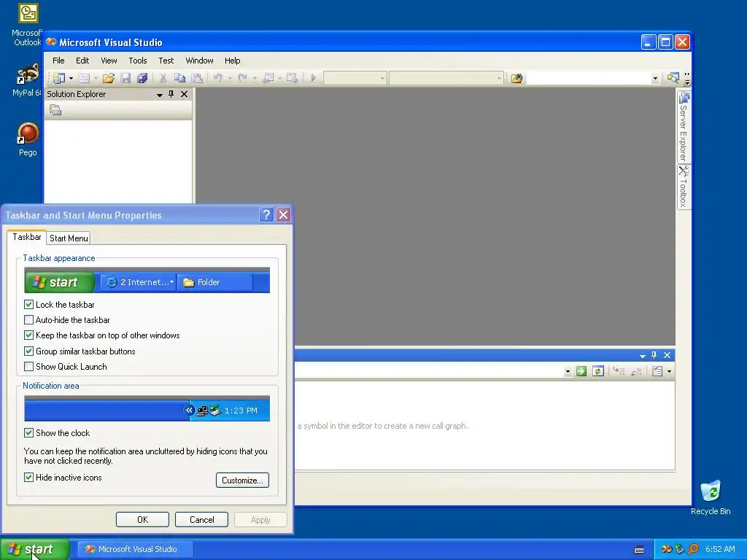Click the Undo arrow icon
The image size is (747, 560).
click(x=217, y=77)
